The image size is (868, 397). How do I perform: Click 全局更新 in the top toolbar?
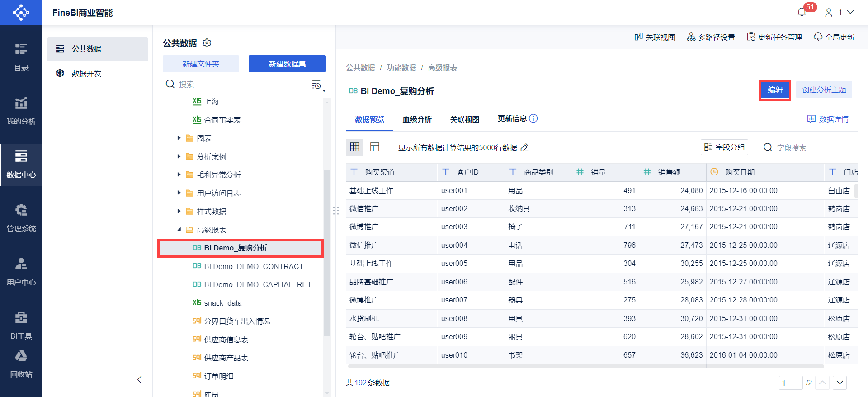tap(834, 37)
